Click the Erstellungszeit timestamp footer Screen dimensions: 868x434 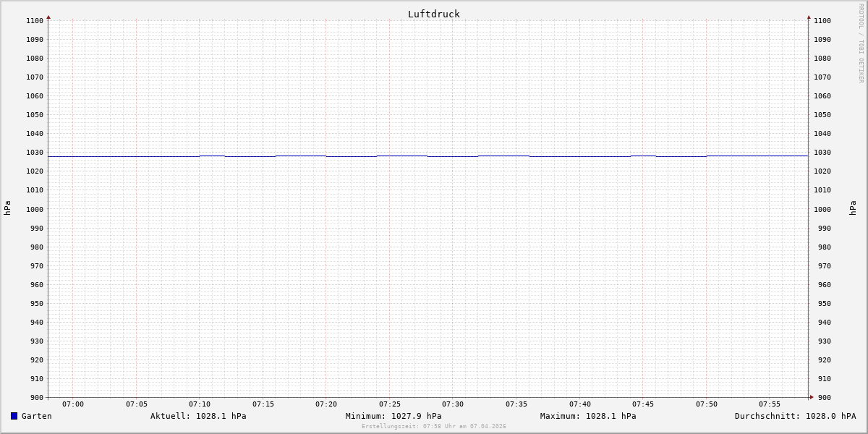[434, 426]
